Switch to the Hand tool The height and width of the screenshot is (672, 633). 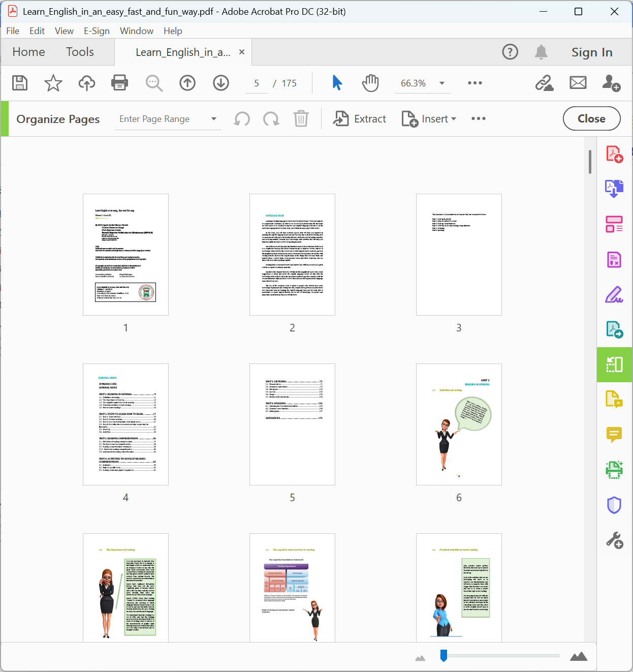pos(370,83)
